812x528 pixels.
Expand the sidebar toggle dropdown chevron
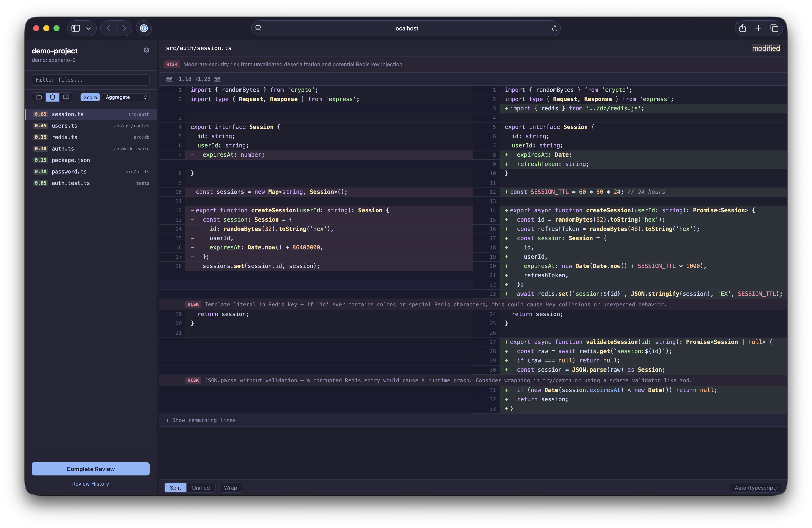pos(88,28)
